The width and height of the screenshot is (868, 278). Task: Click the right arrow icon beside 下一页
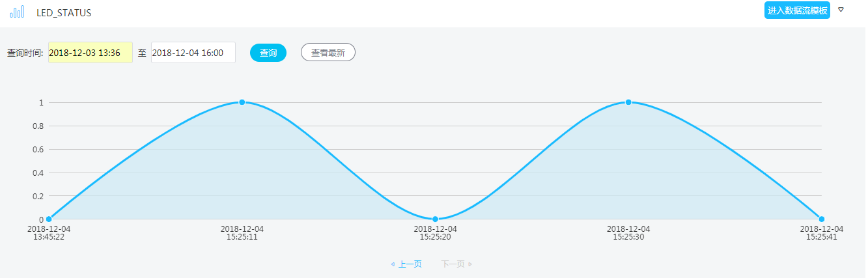pos(470,264)
